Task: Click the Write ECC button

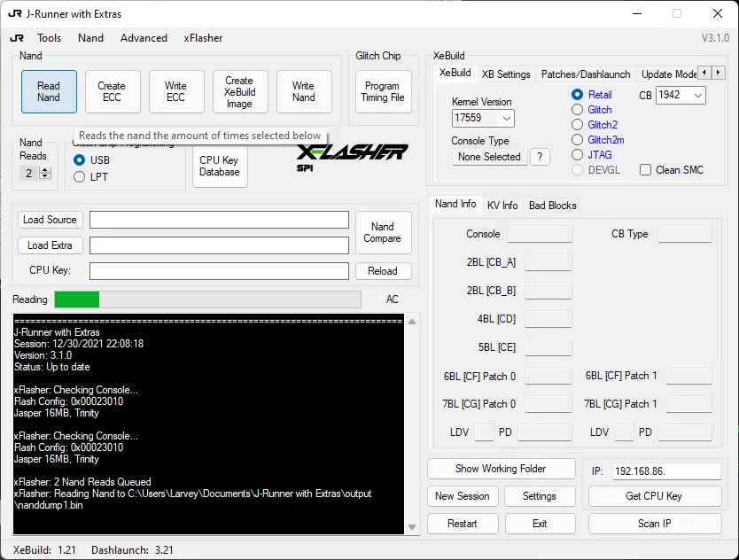Action: tap(176, 91)
